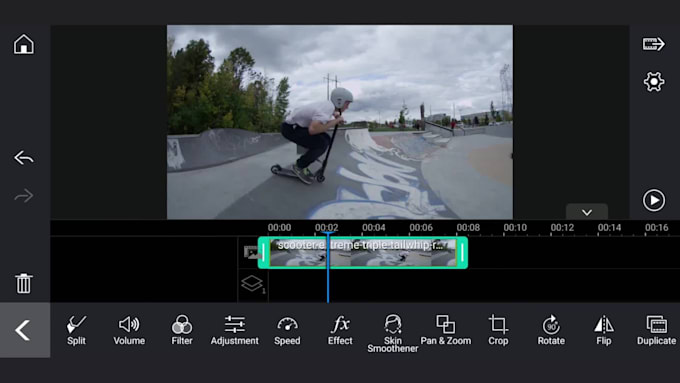
Task: Tap the video preview image
Action: tap(340, 122)
